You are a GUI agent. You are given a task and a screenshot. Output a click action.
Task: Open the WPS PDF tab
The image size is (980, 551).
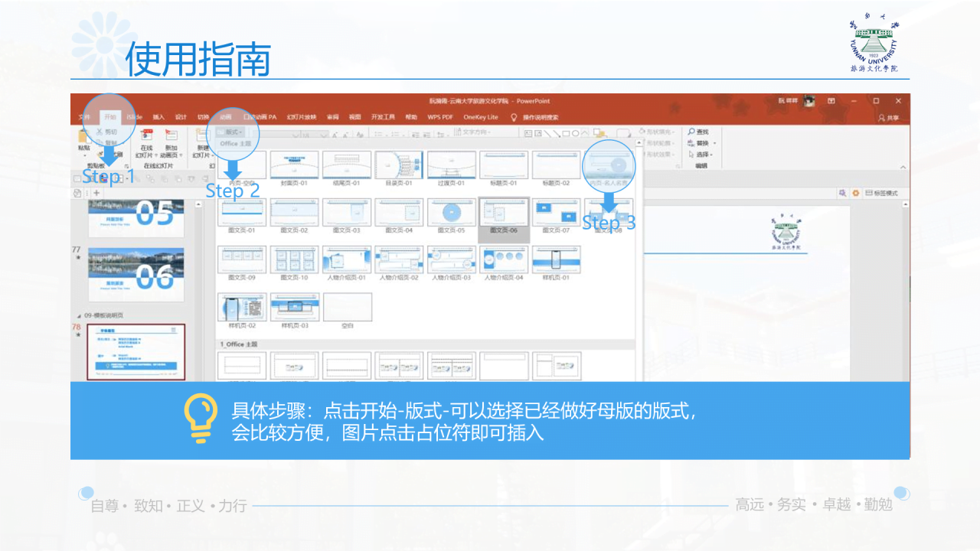click(440, 117)
